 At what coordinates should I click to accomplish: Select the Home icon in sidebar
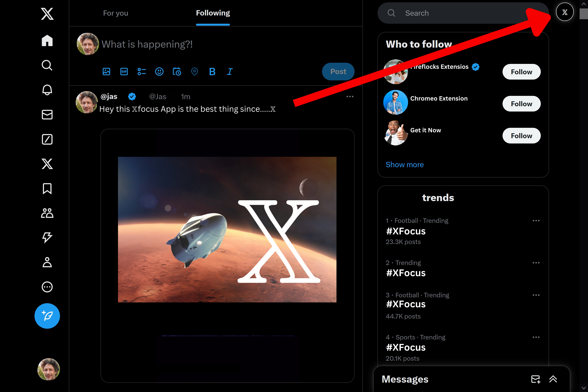(47, 41)
